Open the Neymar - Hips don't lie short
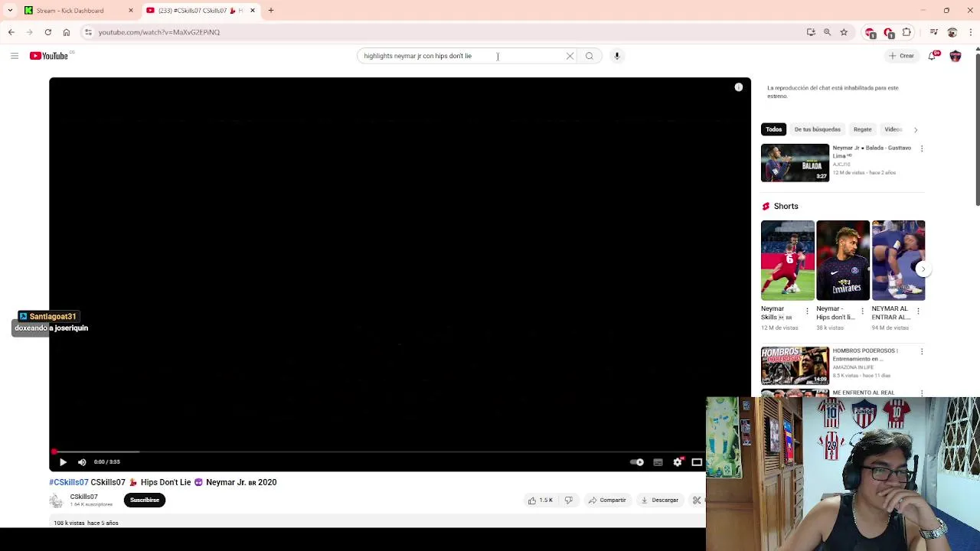Image resolution: width=980 pixels, height=551 pixels. (x=843, y=260)
